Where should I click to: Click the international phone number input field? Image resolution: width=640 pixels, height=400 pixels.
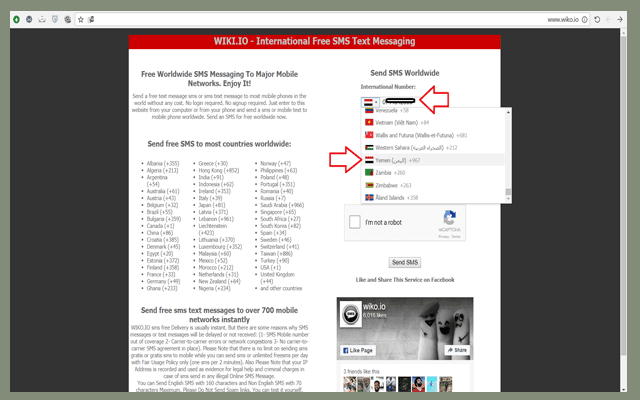[400, 102]
